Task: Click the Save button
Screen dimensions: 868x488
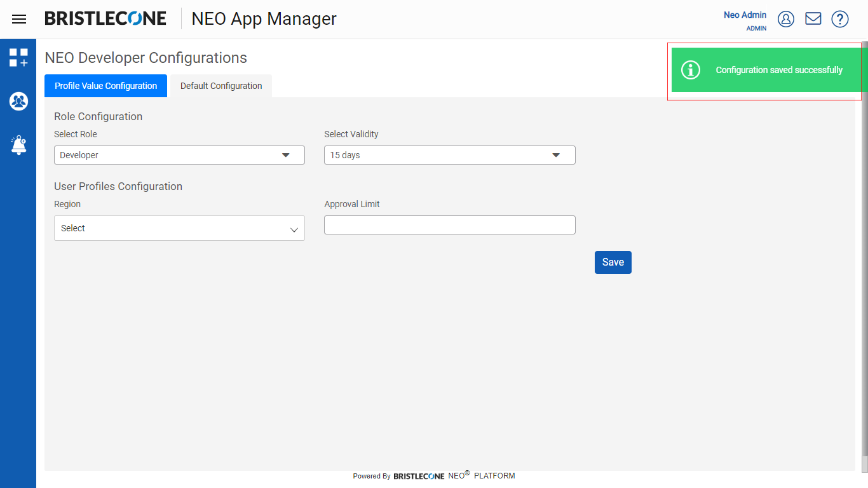Action: tap(613, 262)
